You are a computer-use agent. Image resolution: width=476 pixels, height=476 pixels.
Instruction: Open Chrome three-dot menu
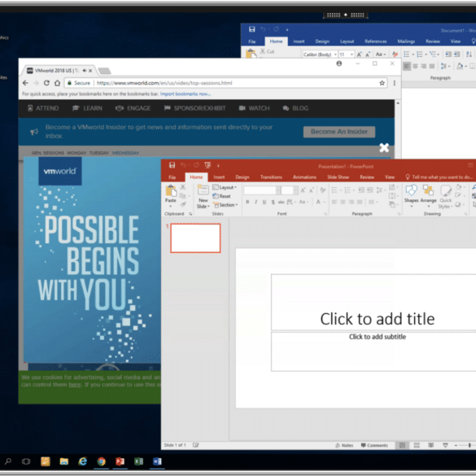click(x=395, y=83)
